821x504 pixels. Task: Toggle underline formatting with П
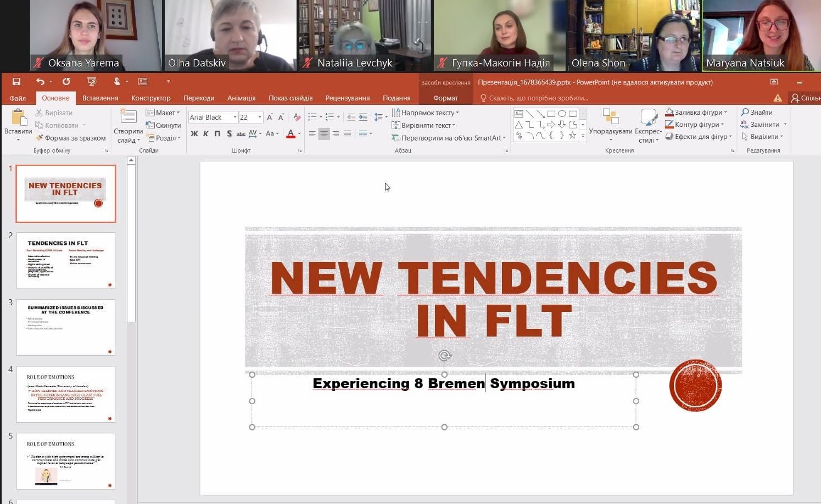coord(216,133)
